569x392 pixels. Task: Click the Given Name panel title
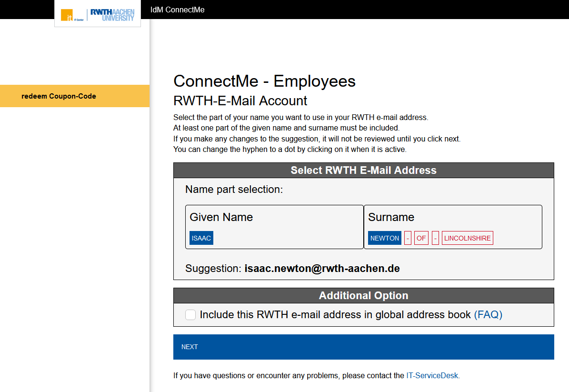[221, 217]
